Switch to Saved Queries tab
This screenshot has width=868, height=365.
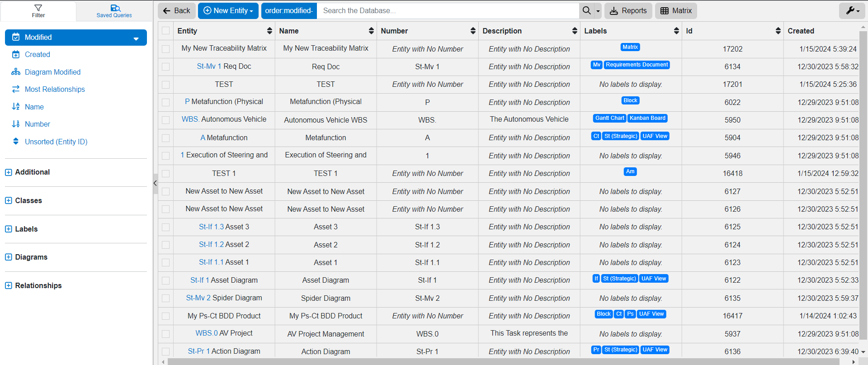coord(114,11)
